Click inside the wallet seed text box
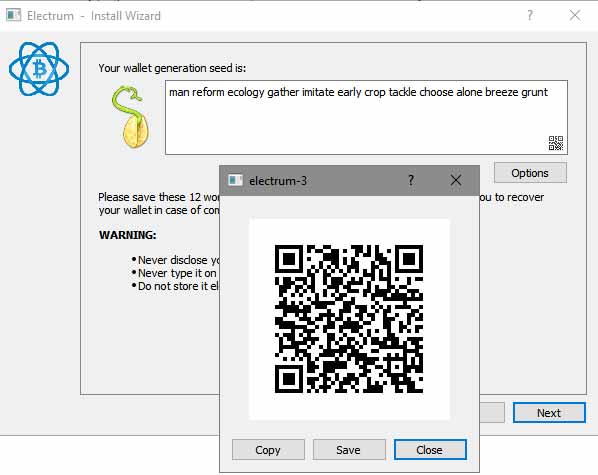Screen dimensions: 598x475 [366, 118]
